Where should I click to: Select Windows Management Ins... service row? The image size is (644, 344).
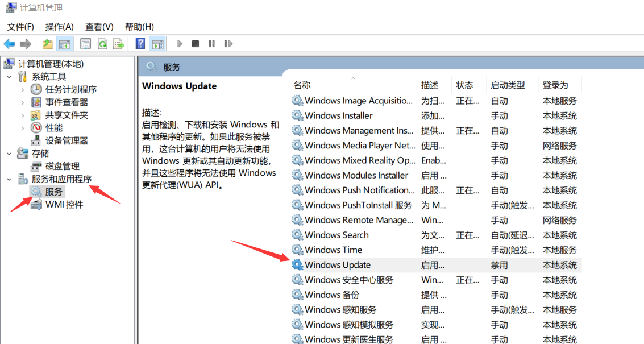click(x=436, y=131)
